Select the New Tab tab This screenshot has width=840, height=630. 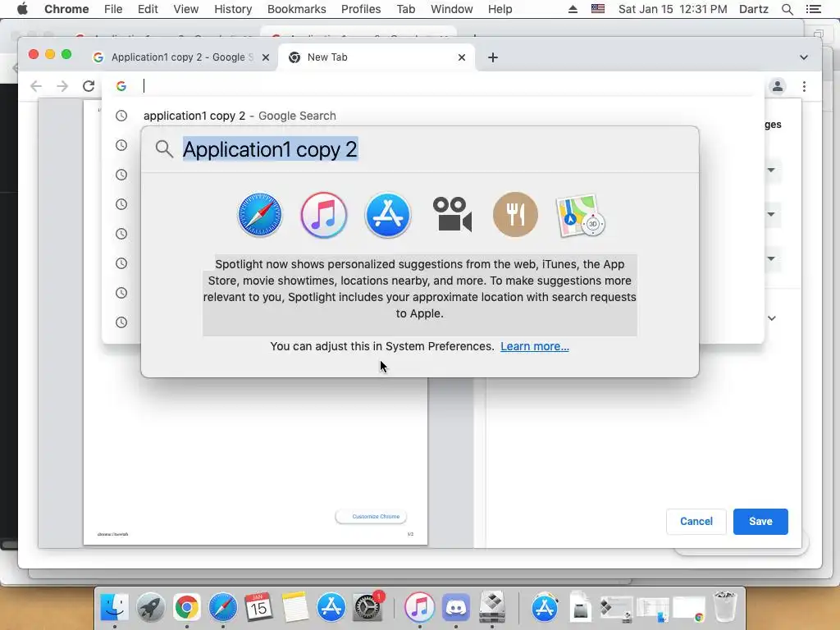(x=377, y=57)
